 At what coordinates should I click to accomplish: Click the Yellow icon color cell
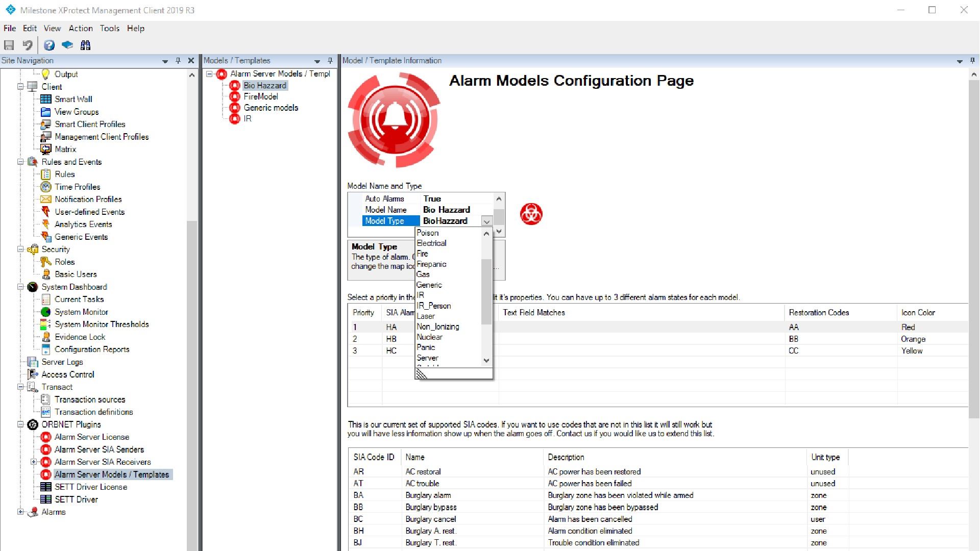click(932, 351)
